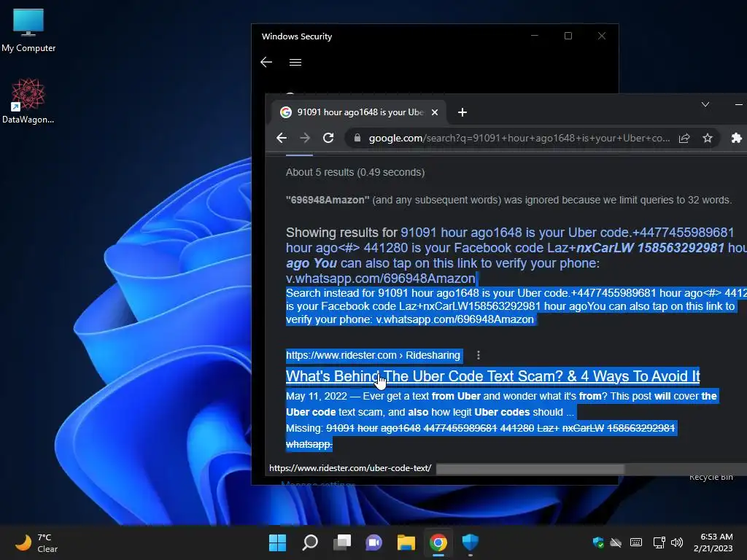Open Chrome extensions puzzle icon
The width and height of the screenshot is (747, 560).
(x=736, y=138)
